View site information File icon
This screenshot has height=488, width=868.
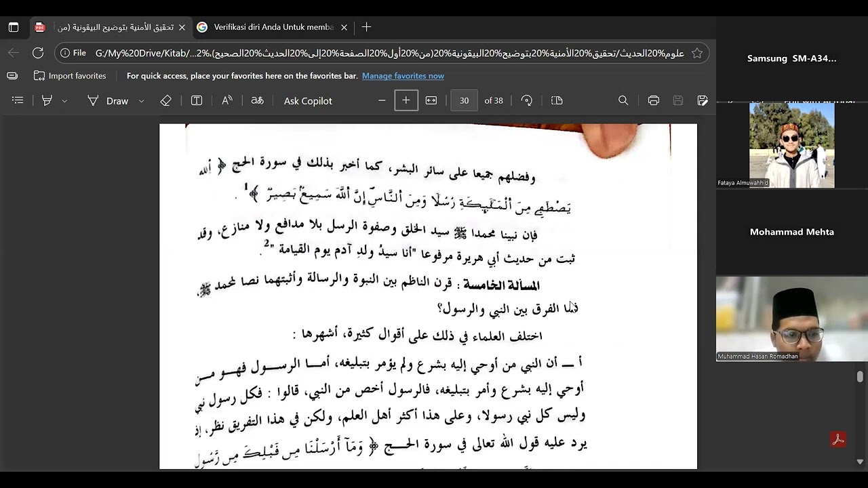pos(73,53)
